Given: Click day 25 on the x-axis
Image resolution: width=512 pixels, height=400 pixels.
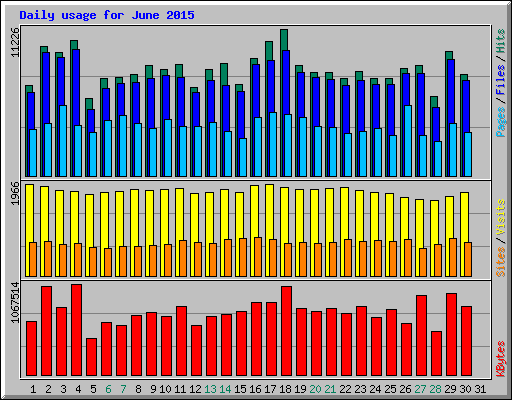Looking at the screenshot, I should pos(390,389).
